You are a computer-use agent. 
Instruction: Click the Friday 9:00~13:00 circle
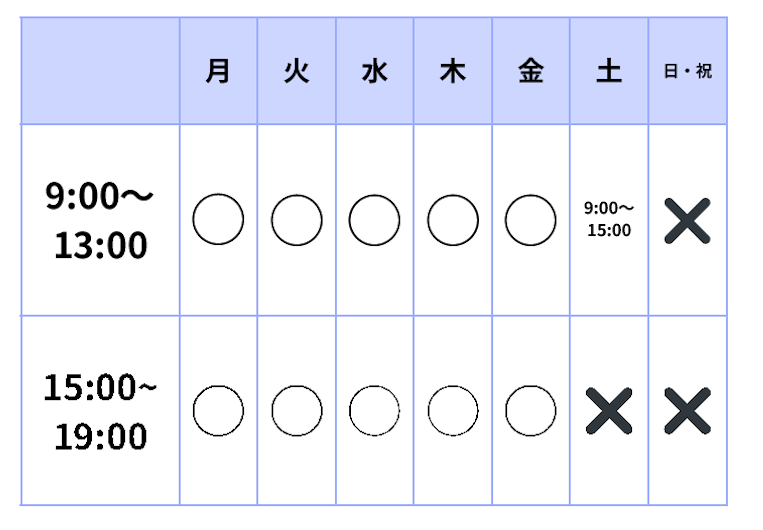(530, 220)
